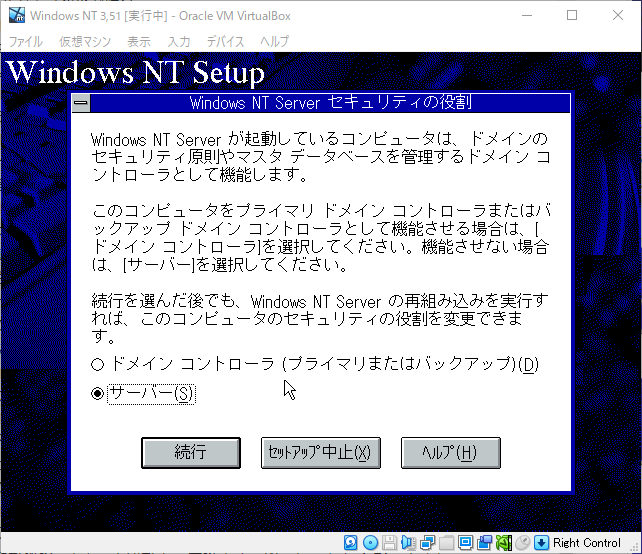Open the 仮想マシン menu
Viewport: 642px width, 554px height.
[85, 41]
